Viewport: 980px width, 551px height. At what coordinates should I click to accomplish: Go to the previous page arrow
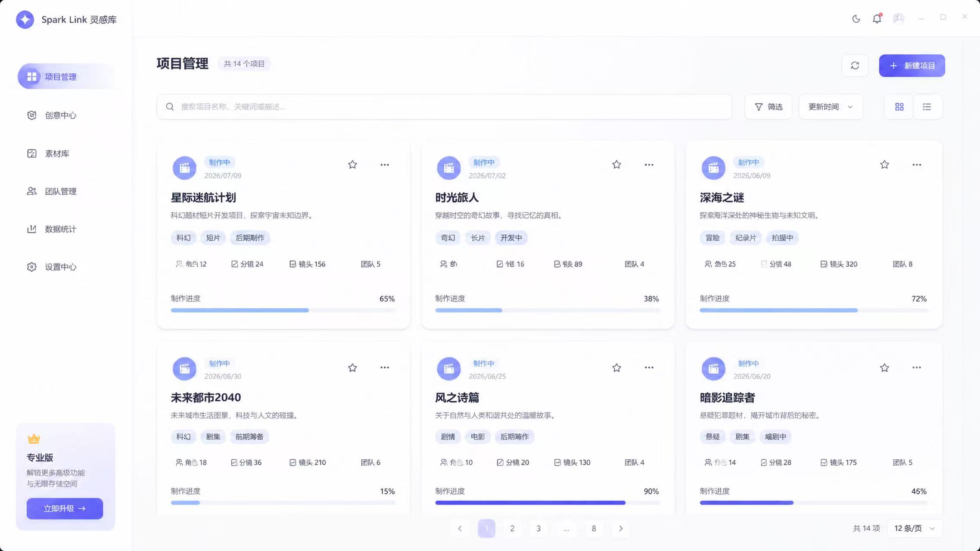[x=460, y=529]
